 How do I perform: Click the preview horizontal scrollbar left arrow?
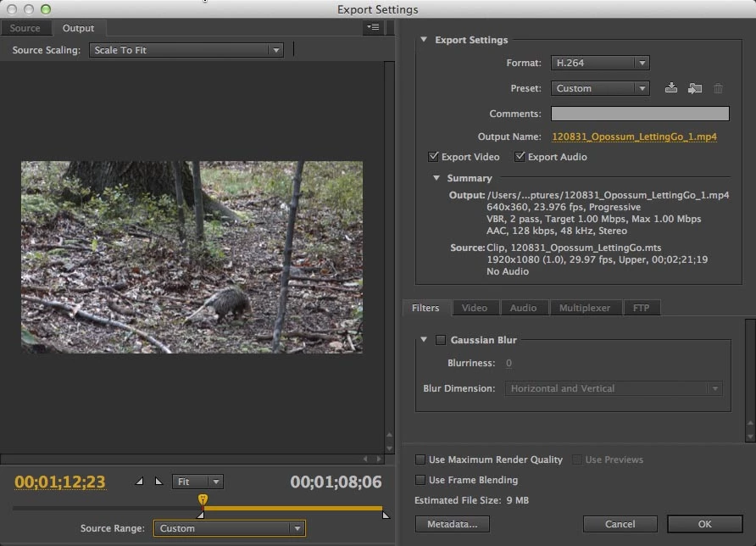[365, 459]
